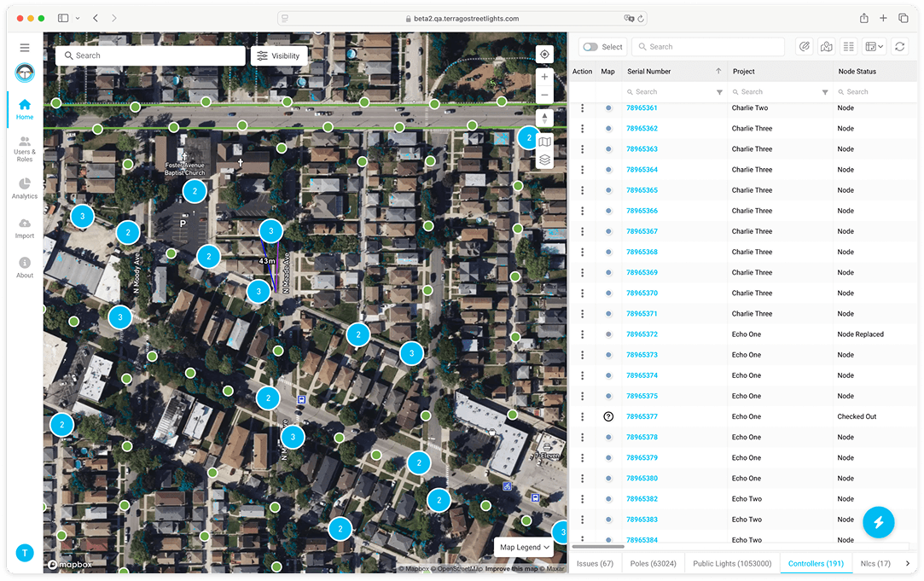The width and height of the screenshot is (924, 581).
Task: Open serial number 78965362 link
Action: pyautogui.click(x=642, y=129)
